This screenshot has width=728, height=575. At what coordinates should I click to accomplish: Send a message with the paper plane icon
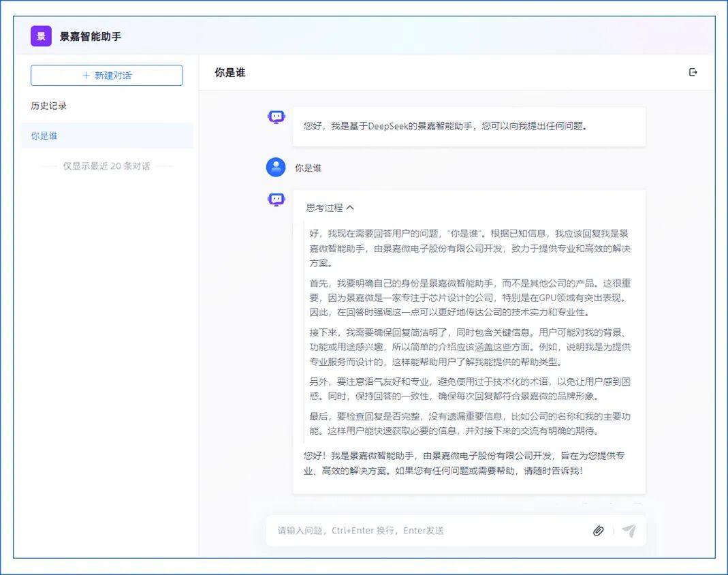(x=627, y=530)
